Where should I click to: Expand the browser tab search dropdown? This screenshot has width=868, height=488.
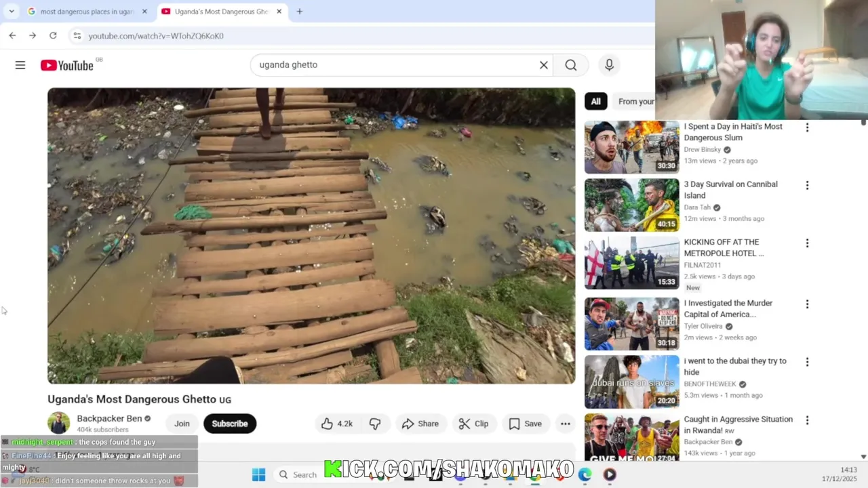click(12, 12)
